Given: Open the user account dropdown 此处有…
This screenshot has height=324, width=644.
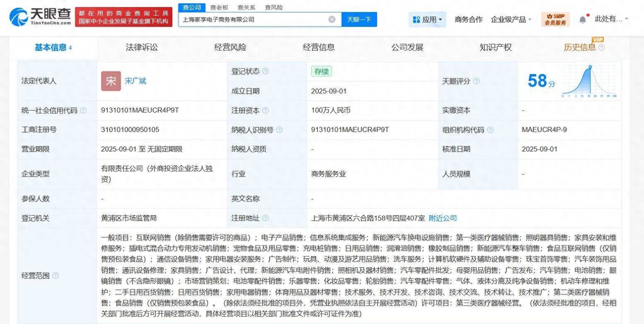Looking at the screenshot, I should coord(611,19).
